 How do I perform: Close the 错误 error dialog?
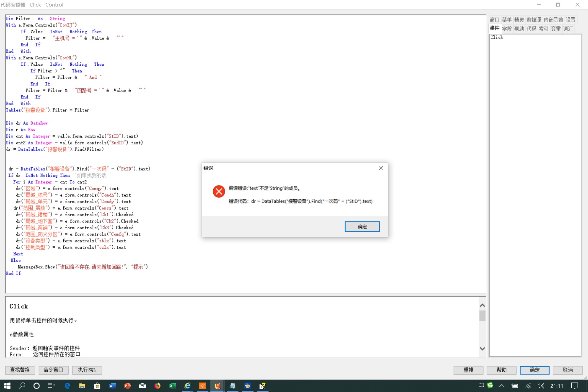point(381,168)
